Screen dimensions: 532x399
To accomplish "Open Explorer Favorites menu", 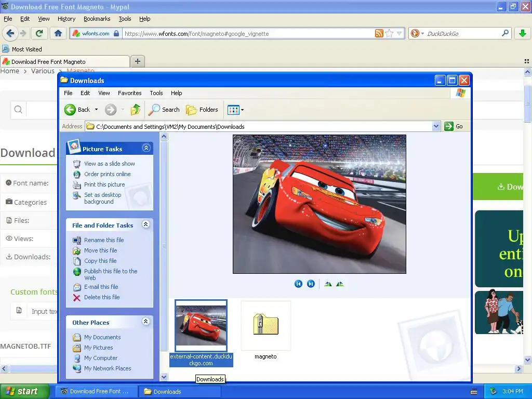I will [129, 93].
